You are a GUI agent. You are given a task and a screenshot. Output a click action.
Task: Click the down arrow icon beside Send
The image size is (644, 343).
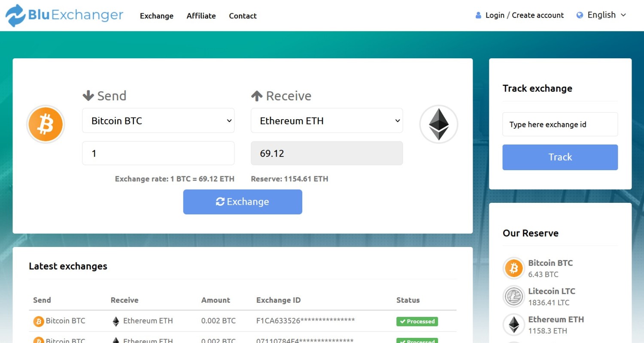tap(88, 96)
